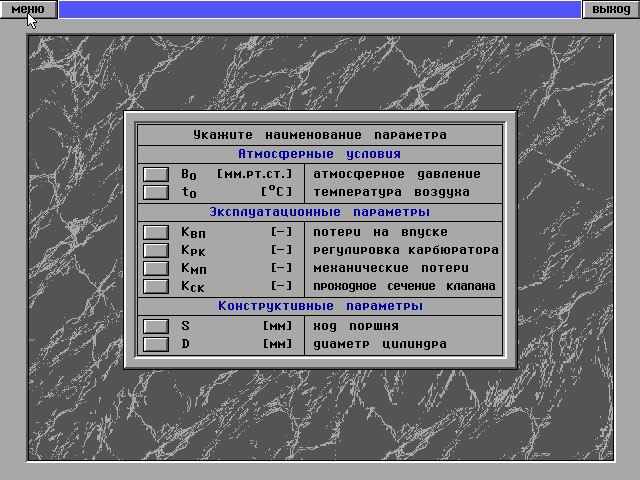The height and width of the screenshot is (480, 640).
Task: Select the to air temperature parameter box
Action: [156, 192]
